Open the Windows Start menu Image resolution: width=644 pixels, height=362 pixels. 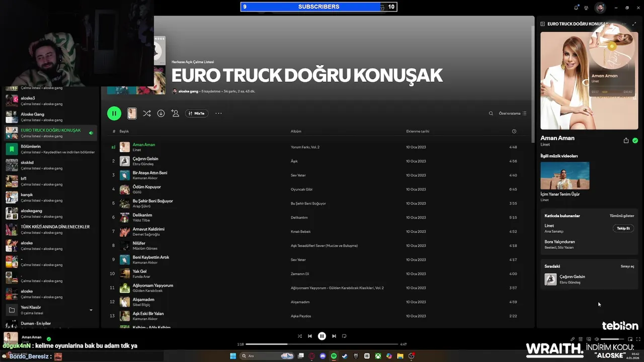(x=233, y=356)
